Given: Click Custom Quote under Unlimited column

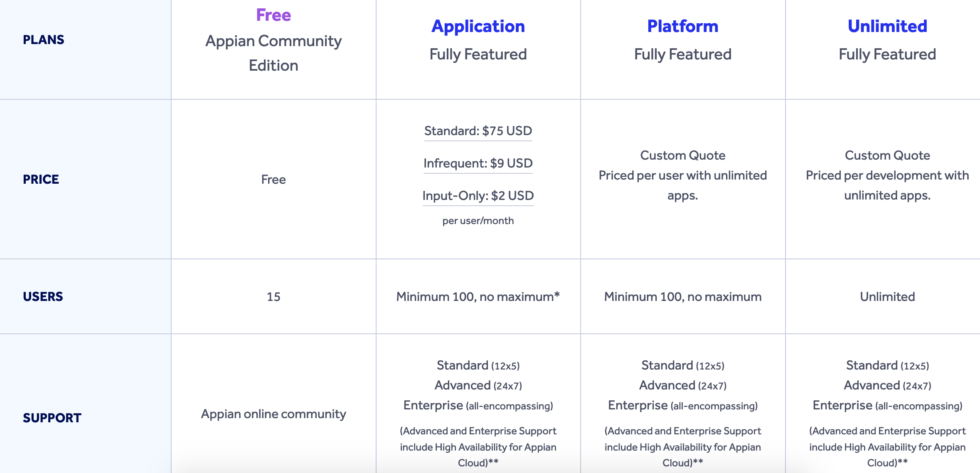Looking at the screenshot, I should [x=887, y=155].
